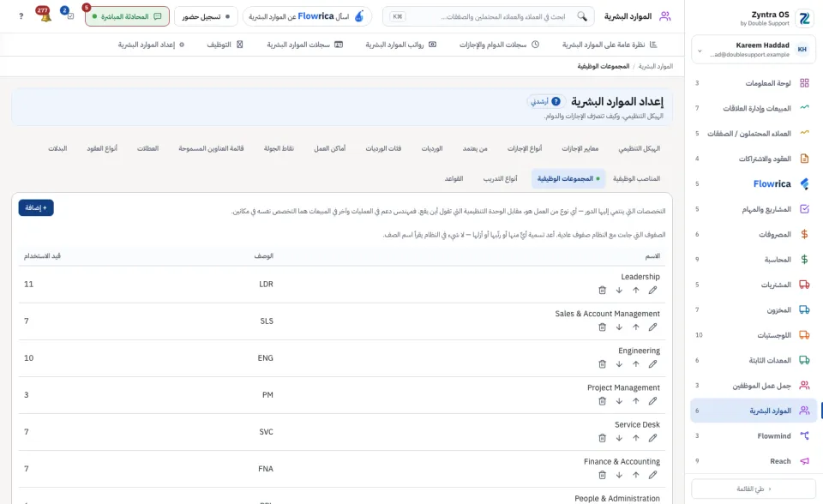Edit the Project Management row

(x=652, y=401)
